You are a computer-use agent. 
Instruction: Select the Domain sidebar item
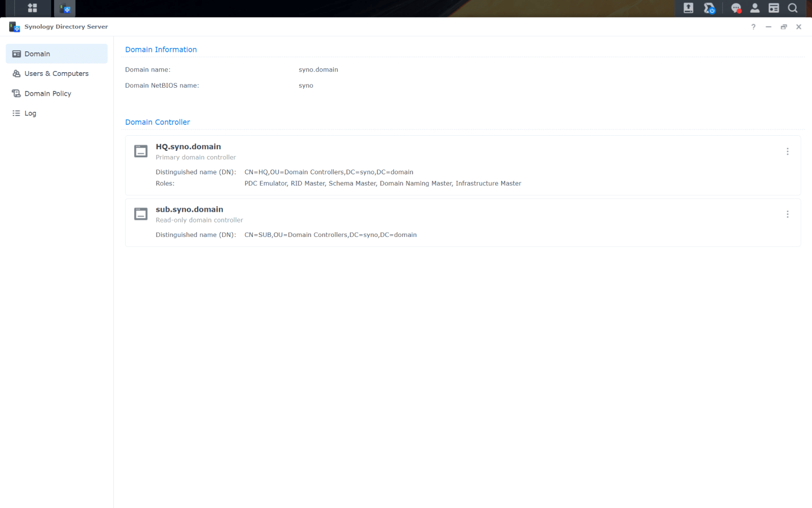tap(57, 54)
